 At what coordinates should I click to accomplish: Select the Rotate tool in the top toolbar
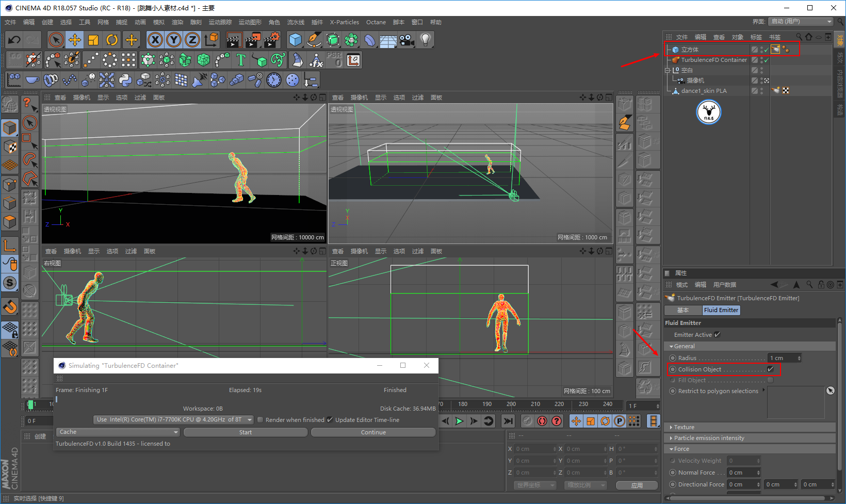coord(112,40)
